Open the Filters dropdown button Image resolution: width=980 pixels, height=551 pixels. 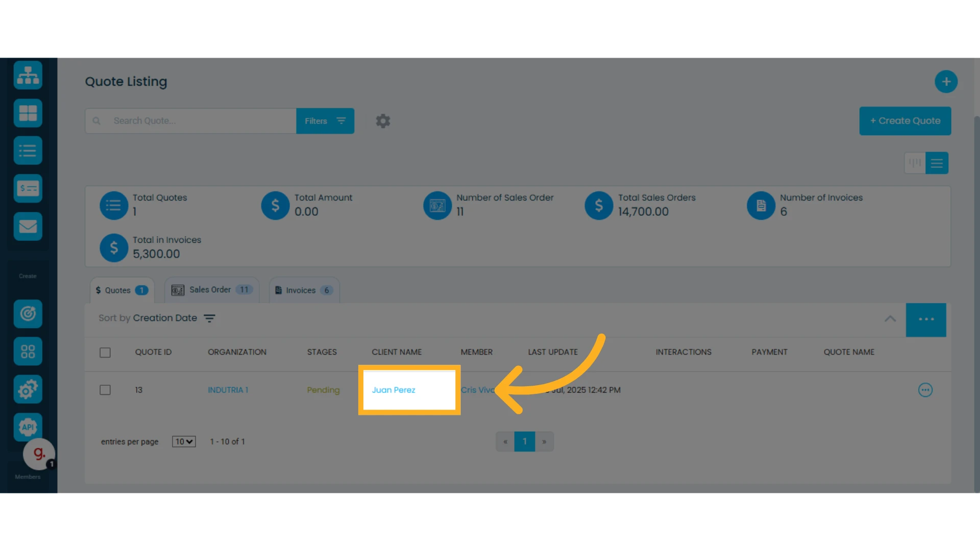tap(325, 121)
